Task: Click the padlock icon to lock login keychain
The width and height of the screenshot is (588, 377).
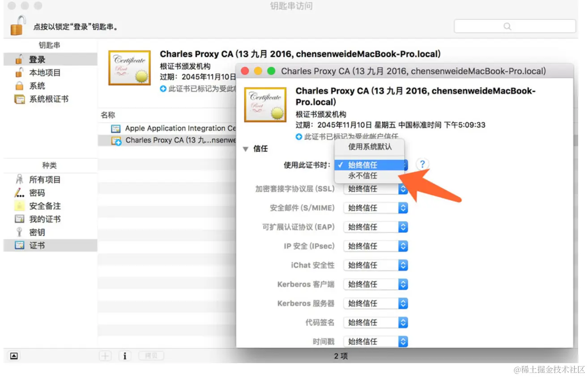Action: 18,26
